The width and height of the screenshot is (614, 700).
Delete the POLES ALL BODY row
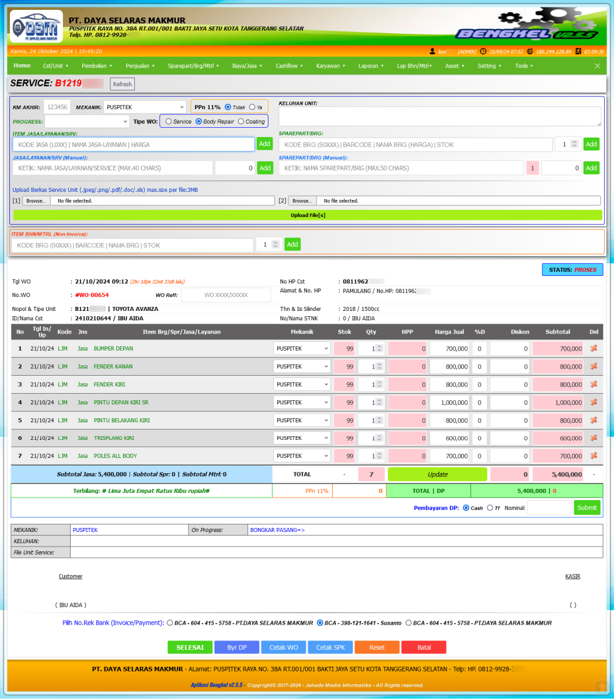[x=594, y=456]
